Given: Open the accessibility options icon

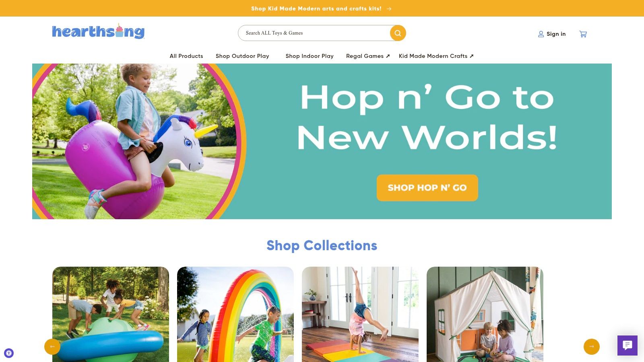Looking at the screenshot, I should 9,353.
